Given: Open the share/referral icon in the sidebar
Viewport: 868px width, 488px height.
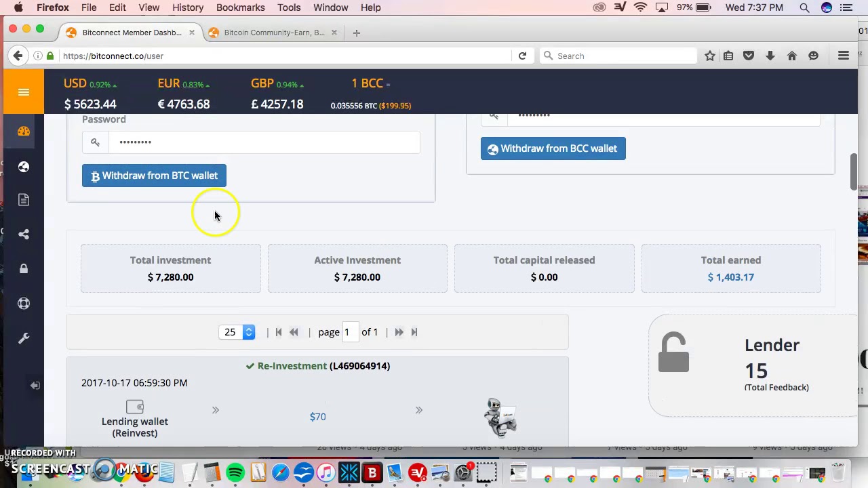Looking at the screenshot, I should [24, 235].
